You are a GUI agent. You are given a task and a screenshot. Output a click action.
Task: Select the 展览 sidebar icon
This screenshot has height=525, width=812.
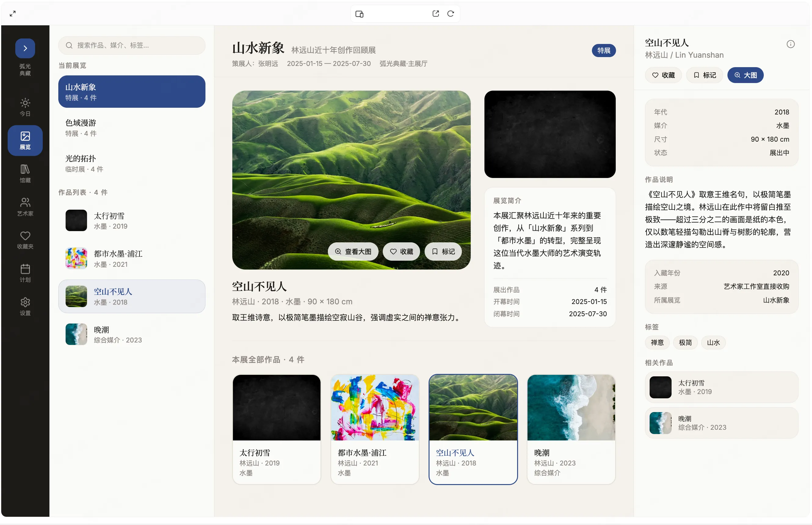25,140
